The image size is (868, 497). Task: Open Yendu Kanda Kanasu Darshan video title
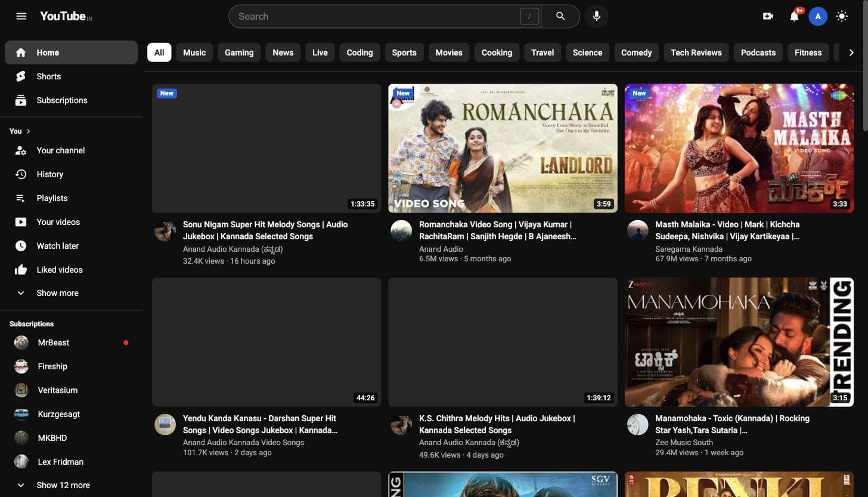(x=260, y=424)
